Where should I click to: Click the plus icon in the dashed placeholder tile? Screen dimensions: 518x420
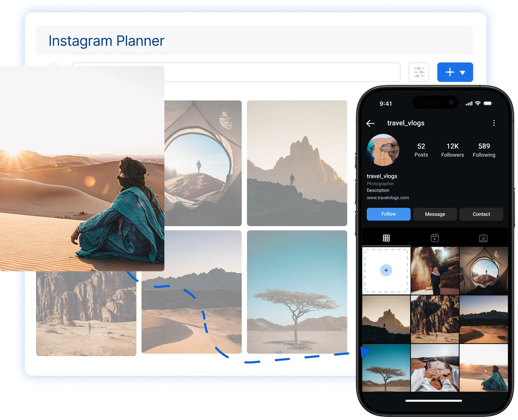386,270
